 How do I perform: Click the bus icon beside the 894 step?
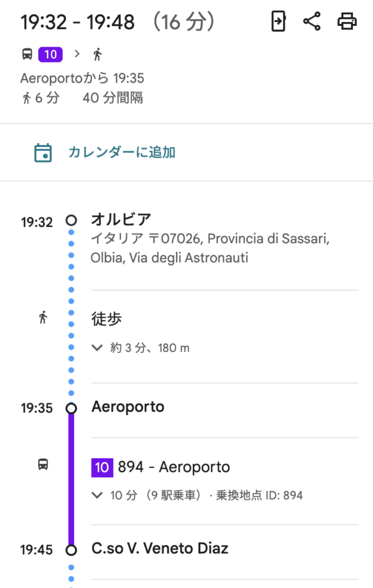click(x=43, y=464)
